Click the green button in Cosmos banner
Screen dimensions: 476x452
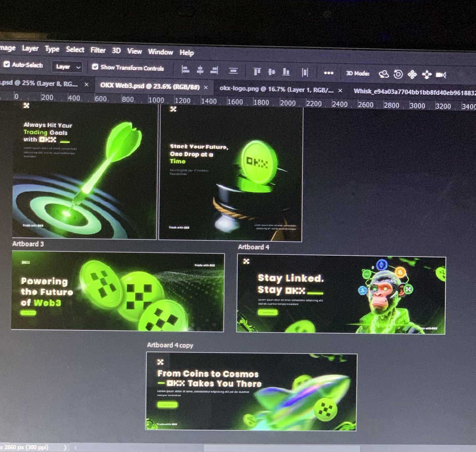(167, 405)
